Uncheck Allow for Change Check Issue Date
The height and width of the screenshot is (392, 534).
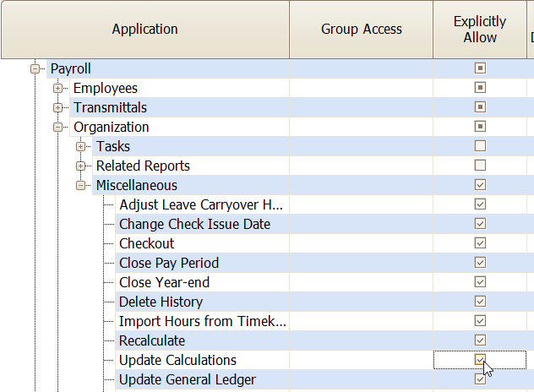click(480, 223)
